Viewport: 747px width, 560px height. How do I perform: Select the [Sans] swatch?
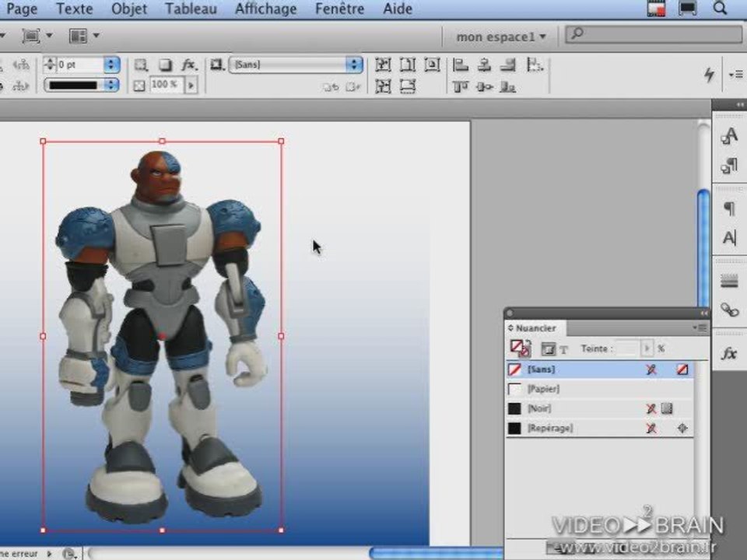[599, 369]
